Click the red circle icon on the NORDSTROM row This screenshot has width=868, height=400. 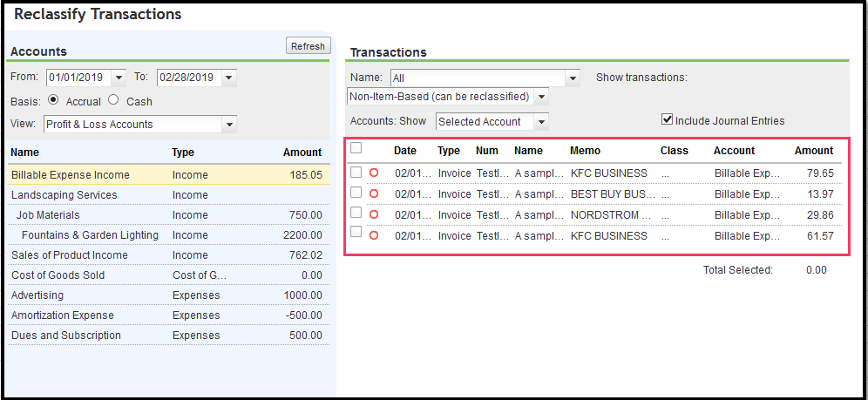pyautogui.click(x=374, y=214)
